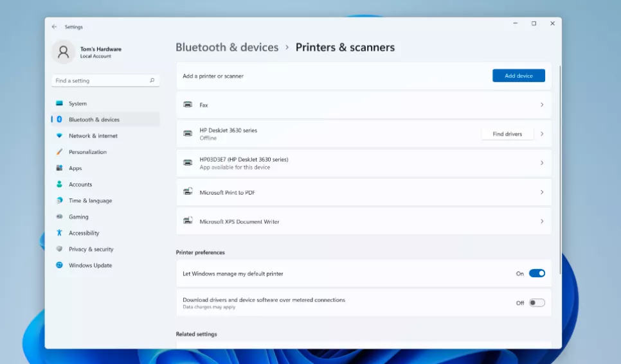
Task: Click the Fax printer icon
Action: [x=188, y=105]
